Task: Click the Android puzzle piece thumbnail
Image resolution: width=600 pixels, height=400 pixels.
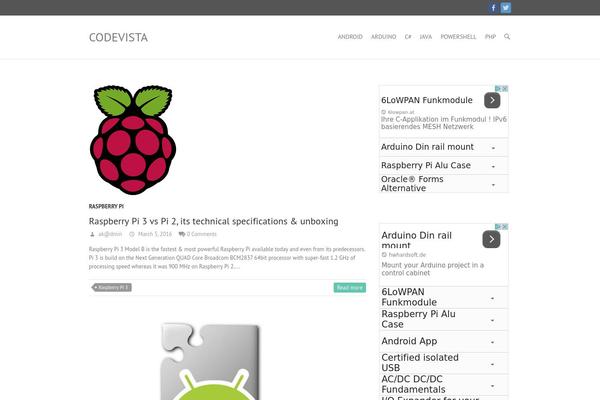Action: pyautogui.click(x=210, y=361)
